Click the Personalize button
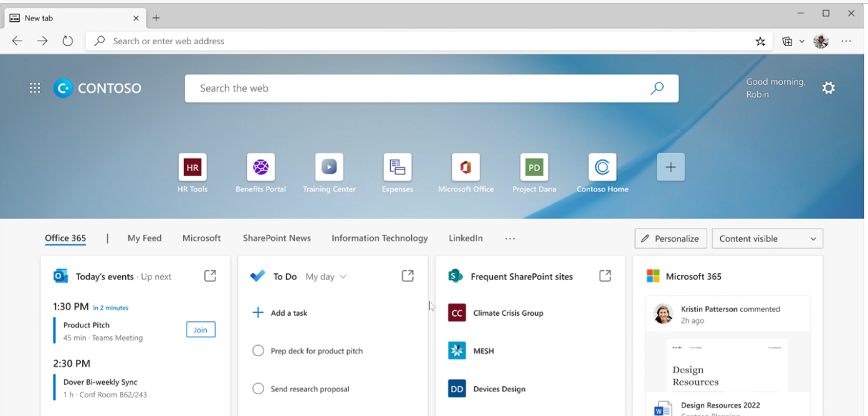Viewport: 868px width, 416px height. click(x=670, y=239)
